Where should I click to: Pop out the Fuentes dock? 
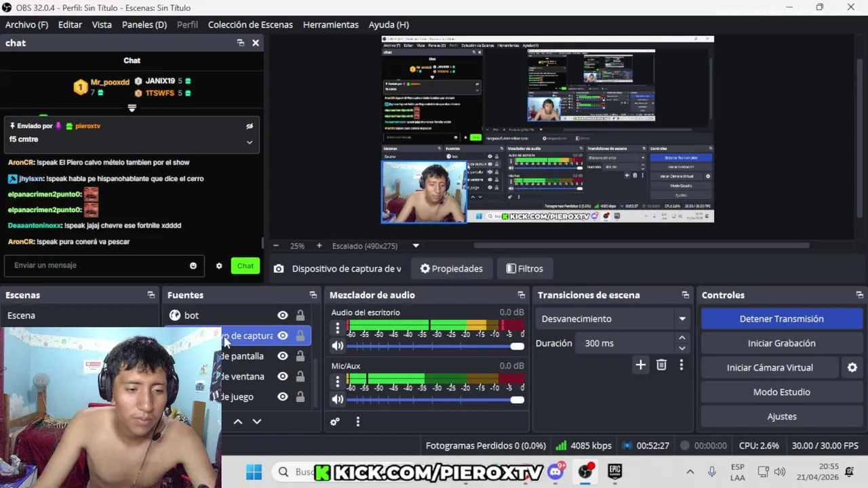point(313,295)
